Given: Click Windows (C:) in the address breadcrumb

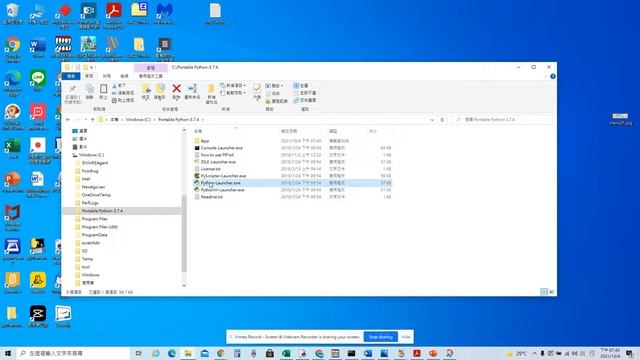Looking at the screenshot, I should [x=138, y=120].
